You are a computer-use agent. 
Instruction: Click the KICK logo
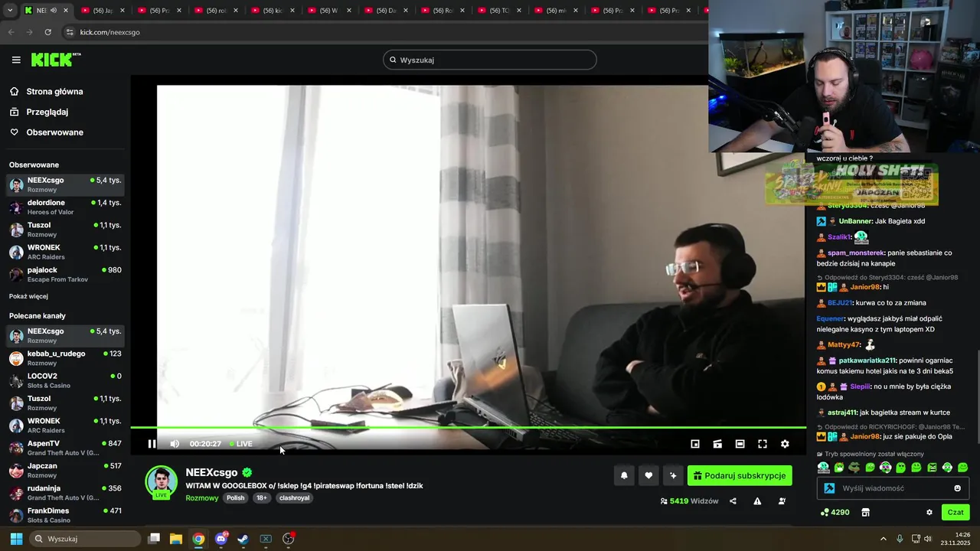(x=55, y=60)
